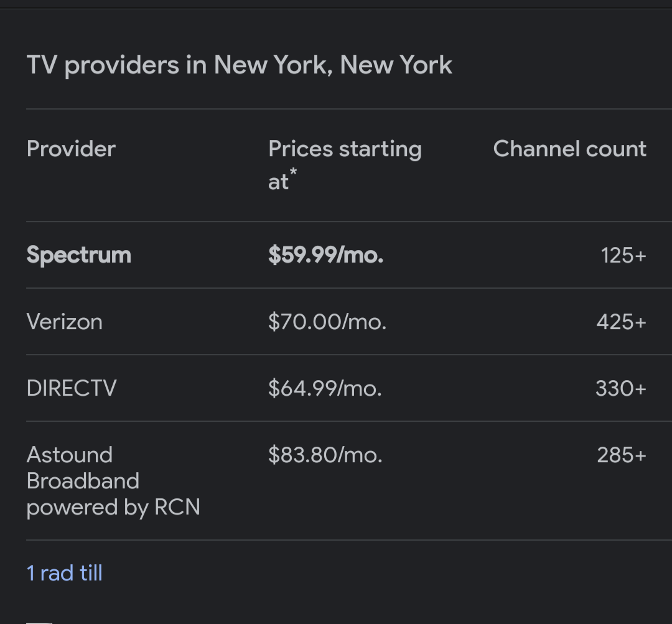Click the 285+ channel count
672x624 pixels.
point(622,455)
